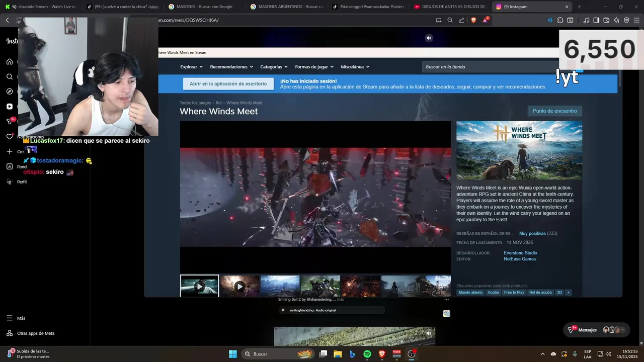Click the Punto de encuentro button
Viewport: 644px width, 362px height.
click(x=554, y=111)
